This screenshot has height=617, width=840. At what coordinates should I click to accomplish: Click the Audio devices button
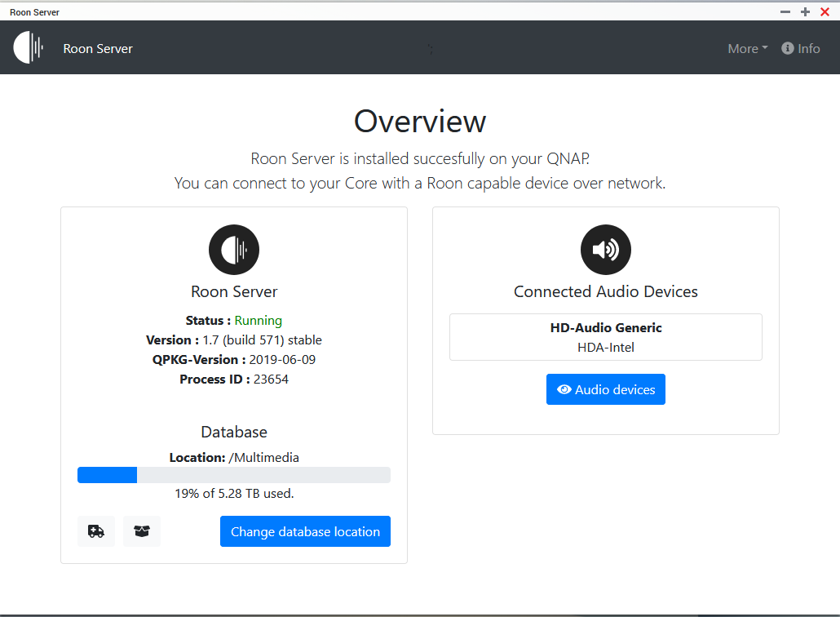[606, 389]
